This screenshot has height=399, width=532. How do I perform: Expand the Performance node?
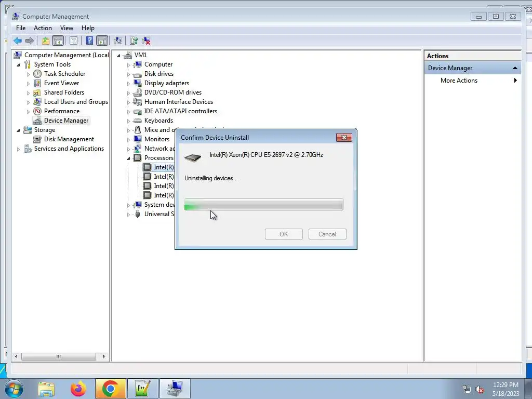pyautogui.click(x=28, y=111)
